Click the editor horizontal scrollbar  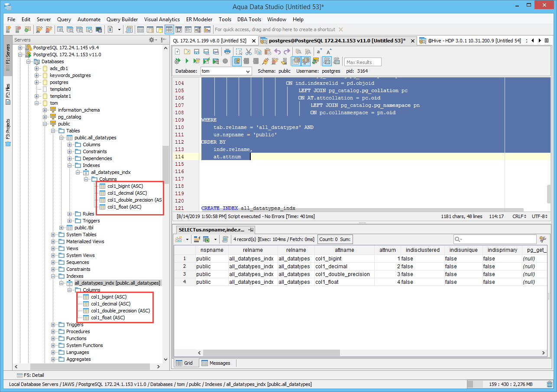point(362,209)
